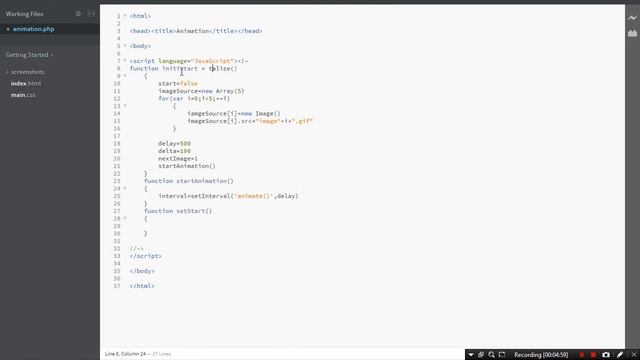Click the 'delta=100' code line
The height and width of the screenshot is (360, 640).
coord(174,151)
